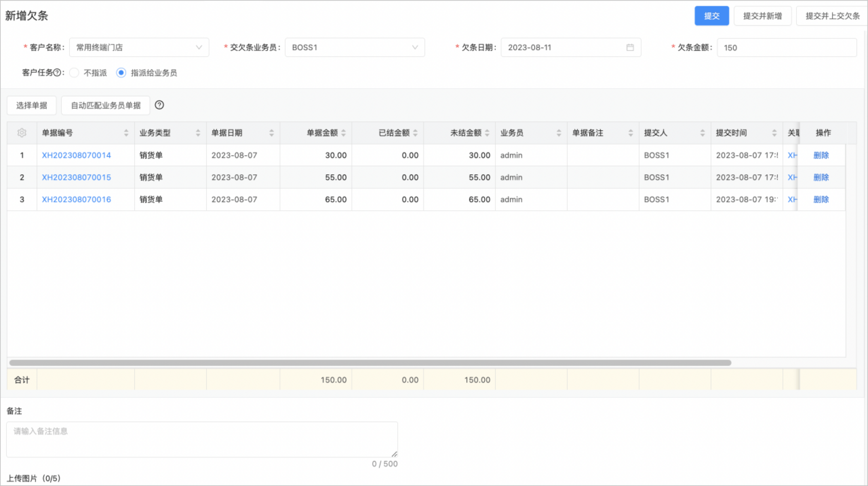The width and height of the screenshot is (868, 486).
Task: Open document link XH202308070015
Action: (x=76, y=177)
